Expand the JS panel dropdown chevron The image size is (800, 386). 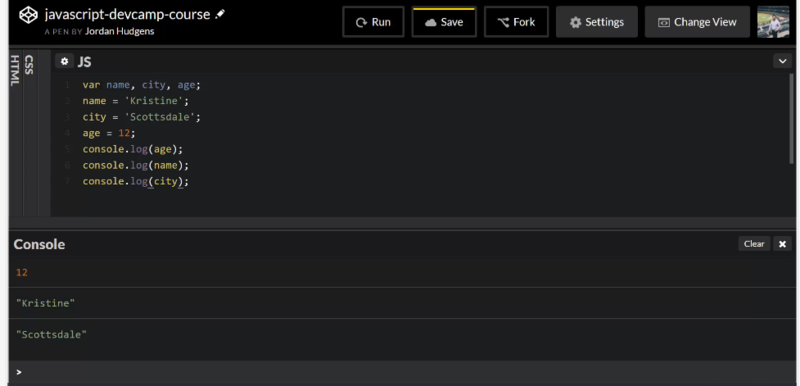click(x=782, y=61)
